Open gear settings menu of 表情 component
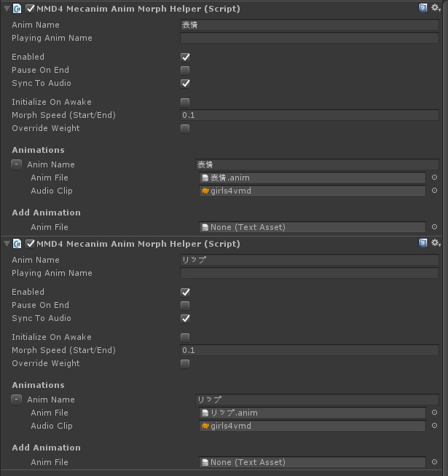The width and height of the screenshot is (448, 476). point(435,9)
